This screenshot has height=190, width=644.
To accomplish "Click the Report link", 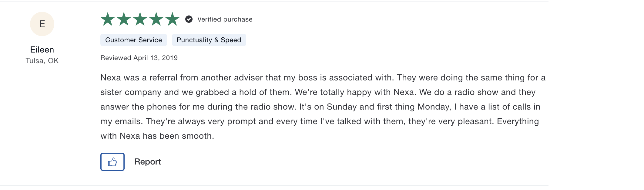I will click(147, 162).
